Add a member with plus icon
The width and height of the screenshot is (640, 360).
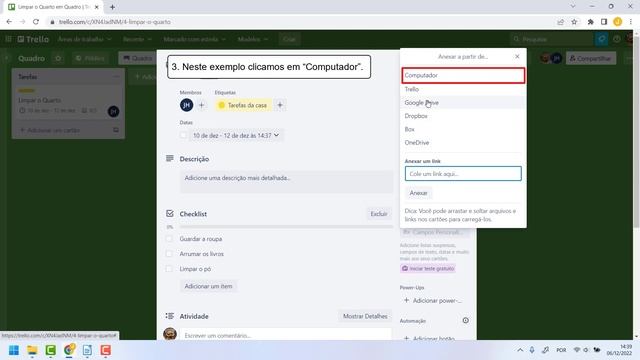(202, 105)
